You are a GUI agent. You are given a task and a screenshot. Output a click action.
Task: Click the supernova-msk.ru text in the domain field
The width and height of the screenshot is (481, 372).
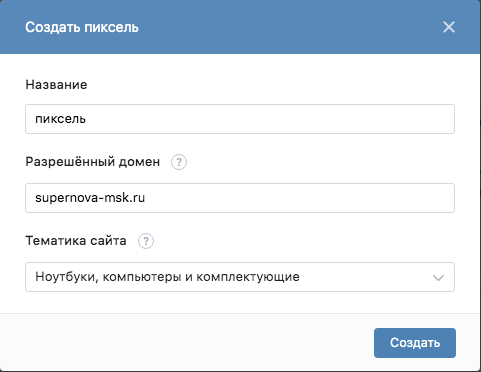[90, 198]
